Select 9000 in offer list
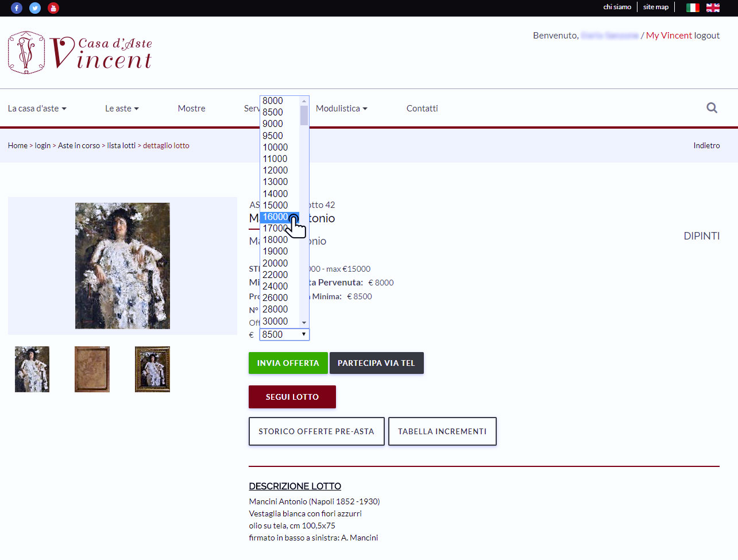Image resolution: width=738 pixels, height=560 pixels. (280, 123)
